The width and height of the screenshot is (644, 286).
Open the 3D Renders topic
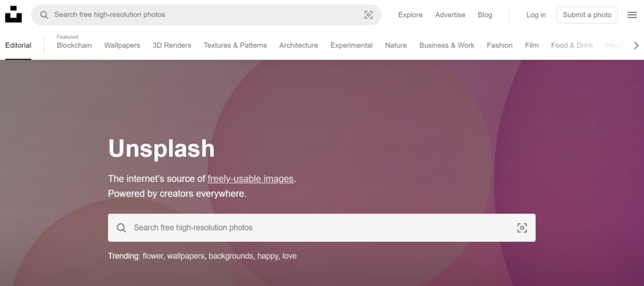172,45
